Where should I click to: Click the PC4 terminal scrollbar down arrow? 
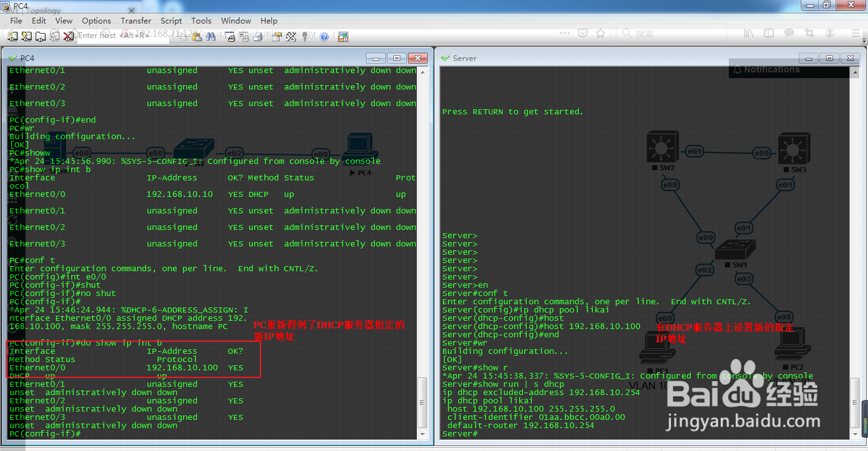423,433
